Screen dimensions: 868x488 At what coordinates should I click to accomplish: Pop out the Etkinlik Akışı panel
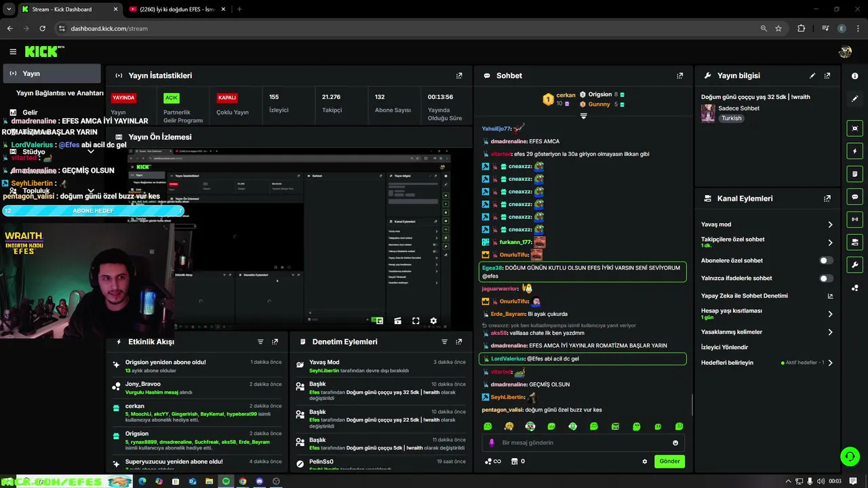[x=275, y=342]
